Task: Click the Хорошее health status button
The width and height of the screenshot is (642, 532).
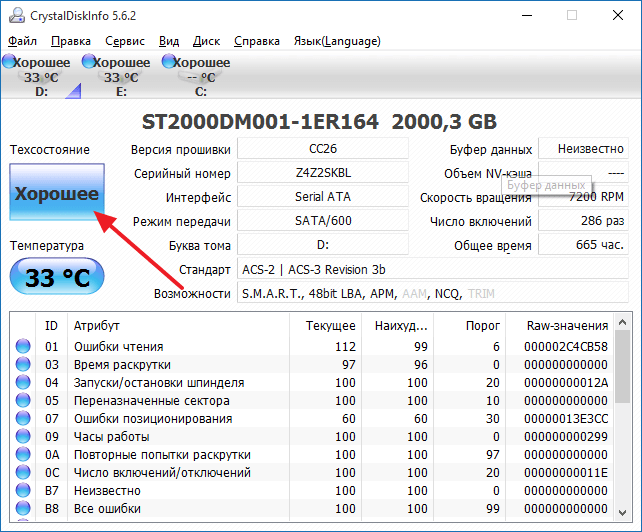Action: 56,193
